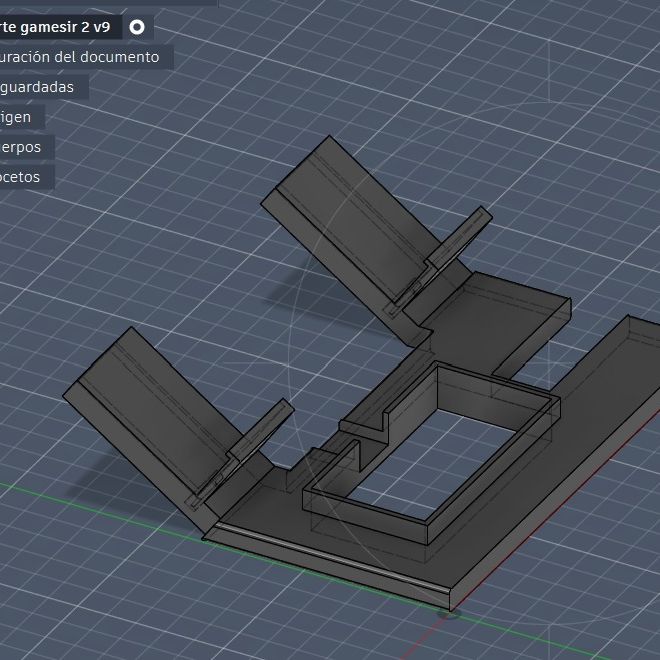The width and height of the screenshot is (660, 660).
Task: Select the gamesir 2 v9 root component
Action: tap(56, 27)
